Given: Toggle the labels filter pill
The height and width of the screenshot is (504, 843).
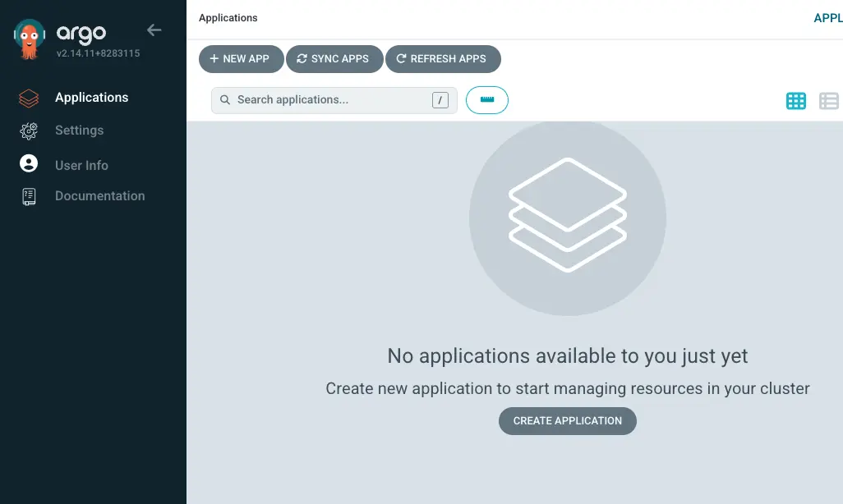Looking at the screenshot, I should pyautogui.click(x=486, y=99).
